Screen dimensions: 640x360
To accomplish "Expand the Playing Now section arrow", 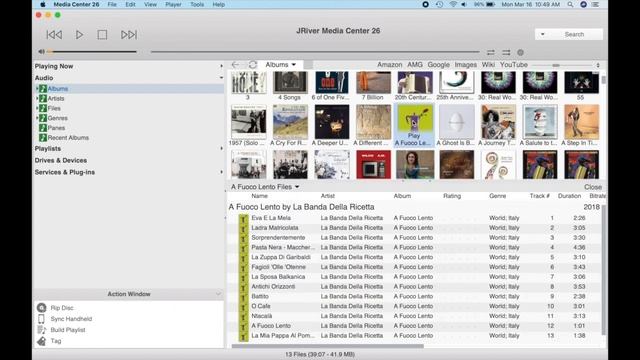I will (x=221, y=66).
